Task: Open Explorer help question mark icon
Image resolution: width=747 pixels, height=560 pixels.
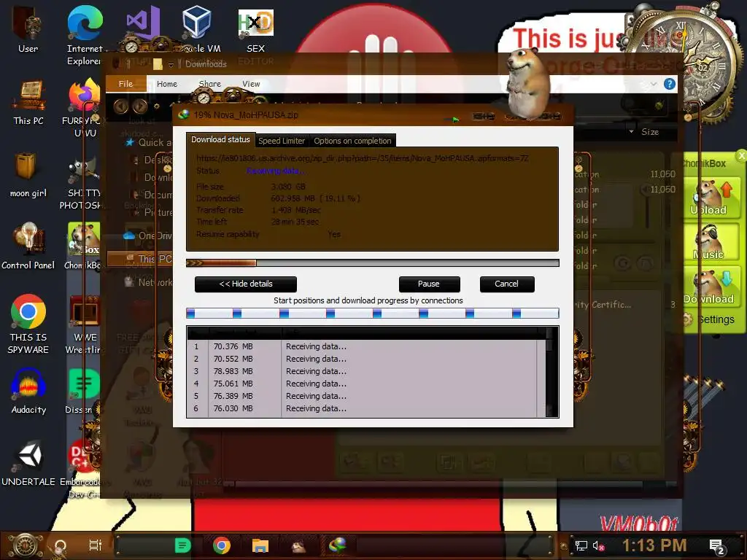Action: coord(670,85)
